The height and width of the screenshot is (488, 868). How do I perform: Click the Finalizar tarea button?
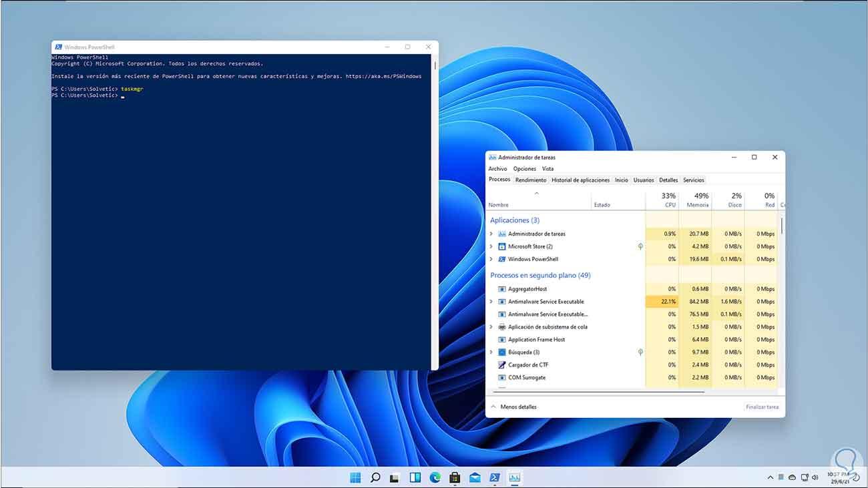point(762,406)
